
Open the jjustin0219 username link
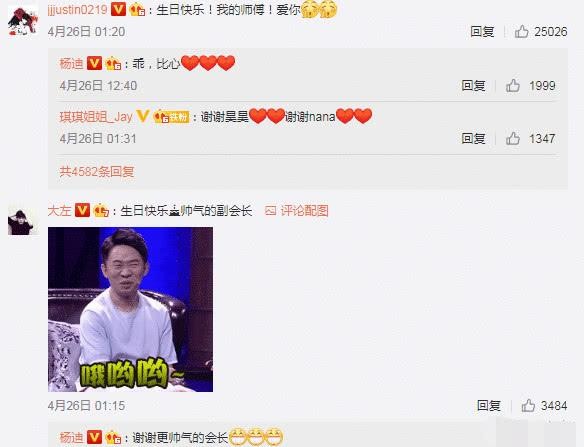point(77,10)
